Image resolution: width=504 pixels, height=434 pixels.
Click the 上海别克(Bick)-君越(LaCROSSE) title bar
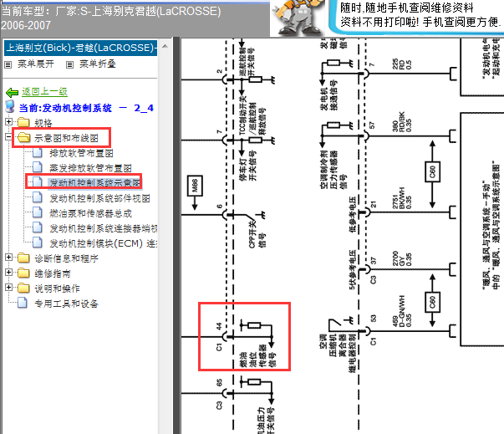point(81,48)
